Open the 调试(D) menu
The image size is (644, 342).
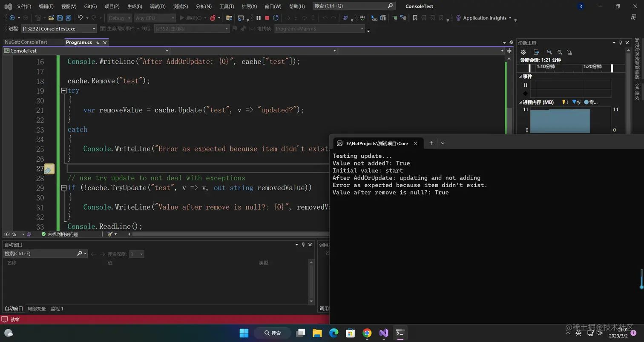pyautogui.click(x=158, y=6)
